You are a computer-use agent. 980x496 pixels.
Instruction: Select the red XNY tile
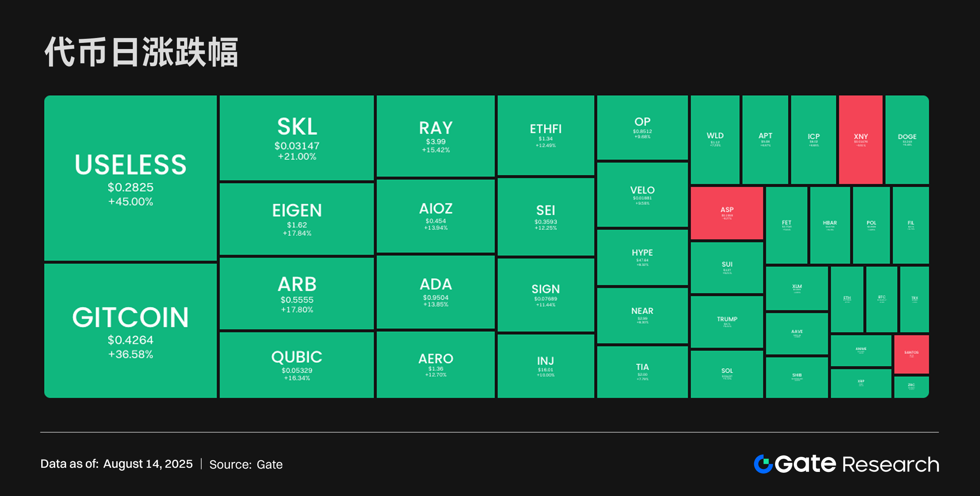860,139
